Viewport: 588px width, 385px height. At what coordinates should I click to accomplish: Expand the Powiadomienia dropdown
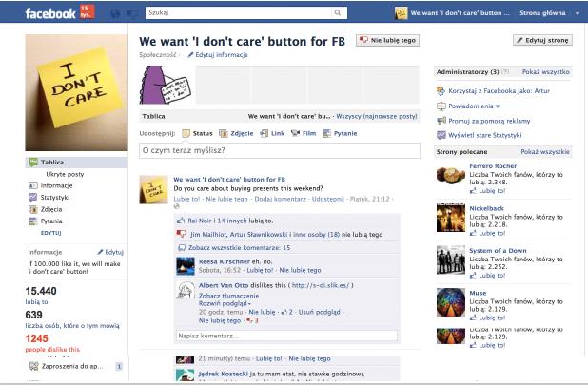(x=474, y=106)
